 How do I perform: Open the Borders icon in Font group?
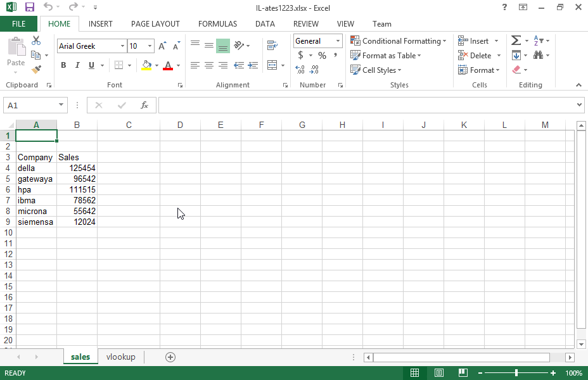coord(119,65)
